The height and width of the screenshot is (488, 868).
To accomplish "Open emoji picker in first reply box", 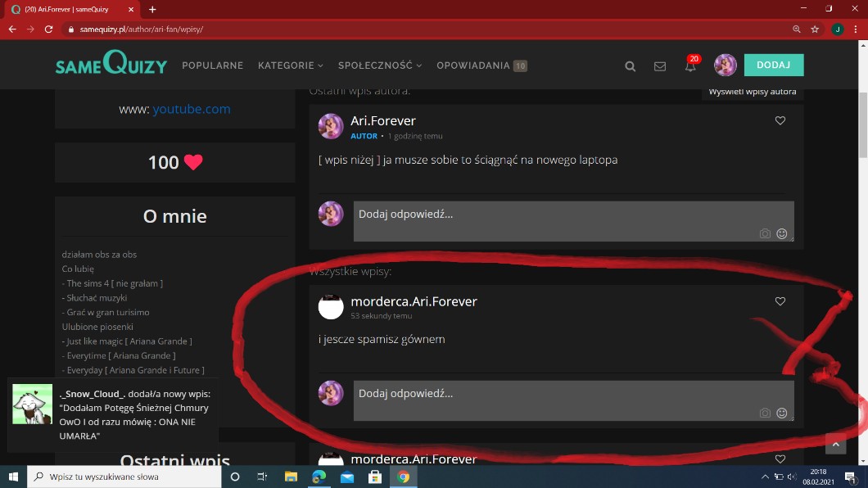I will (782, 233).
